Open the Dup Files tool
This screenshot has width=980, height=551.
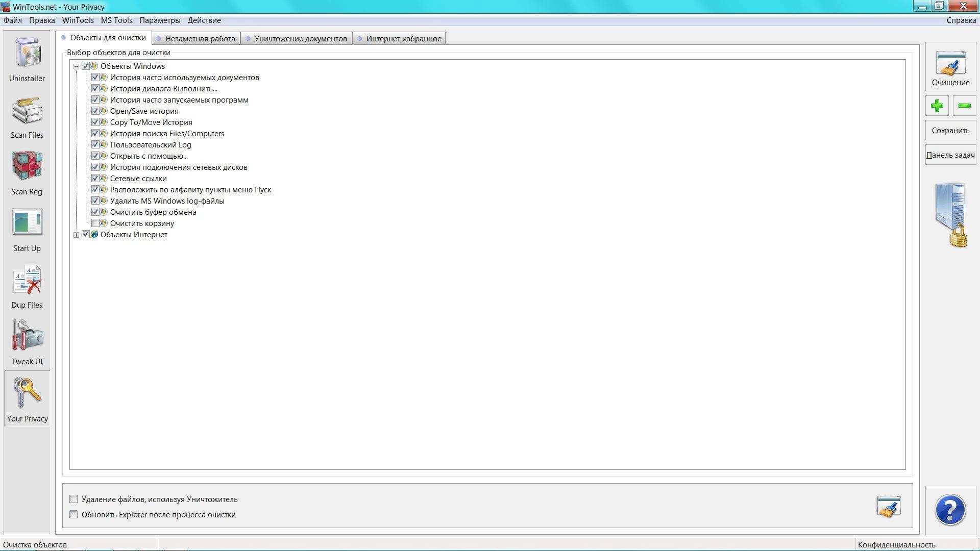(x=27, y=286)
